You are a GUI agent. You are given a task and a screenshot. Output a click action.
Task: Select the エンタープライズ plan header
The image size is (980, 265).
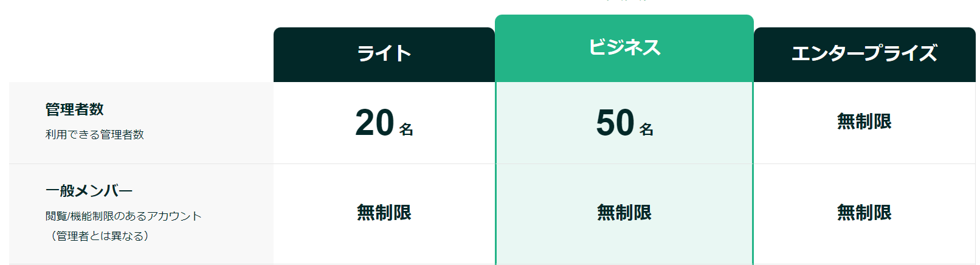[864, 54]
